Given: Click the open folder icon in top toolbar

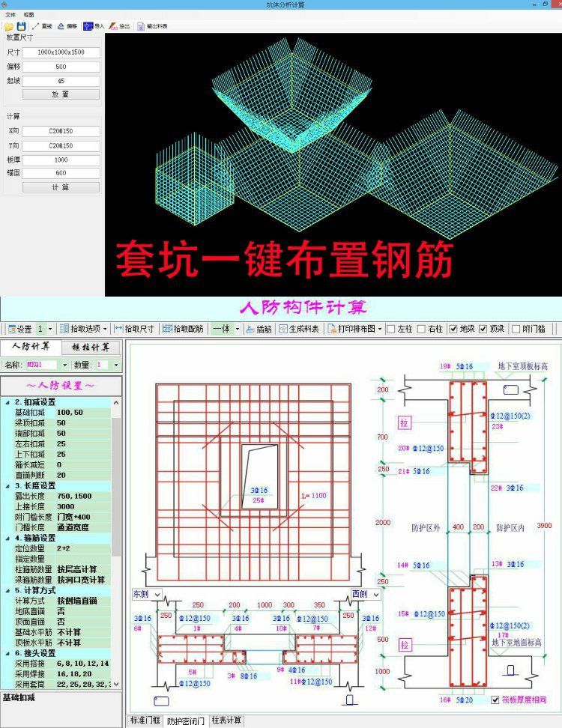Looking at the screenshot, I should point(8,26).
